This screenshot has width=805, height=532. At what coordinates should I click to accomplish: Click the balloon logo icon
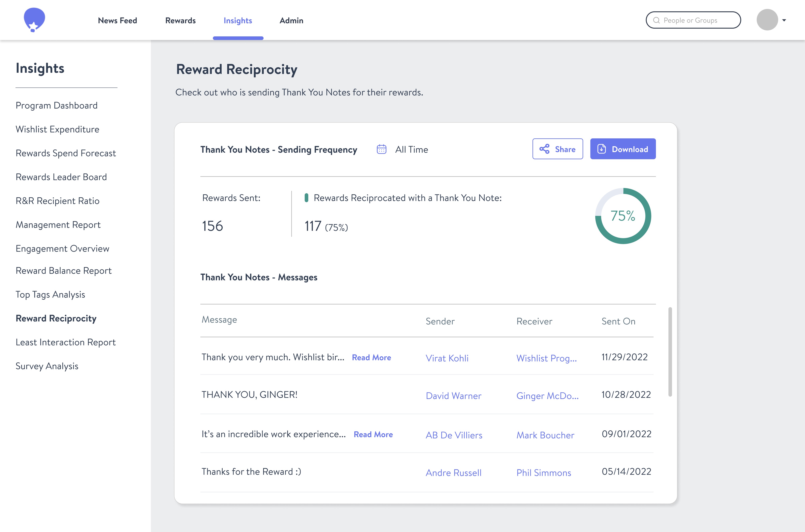point(34,20)
